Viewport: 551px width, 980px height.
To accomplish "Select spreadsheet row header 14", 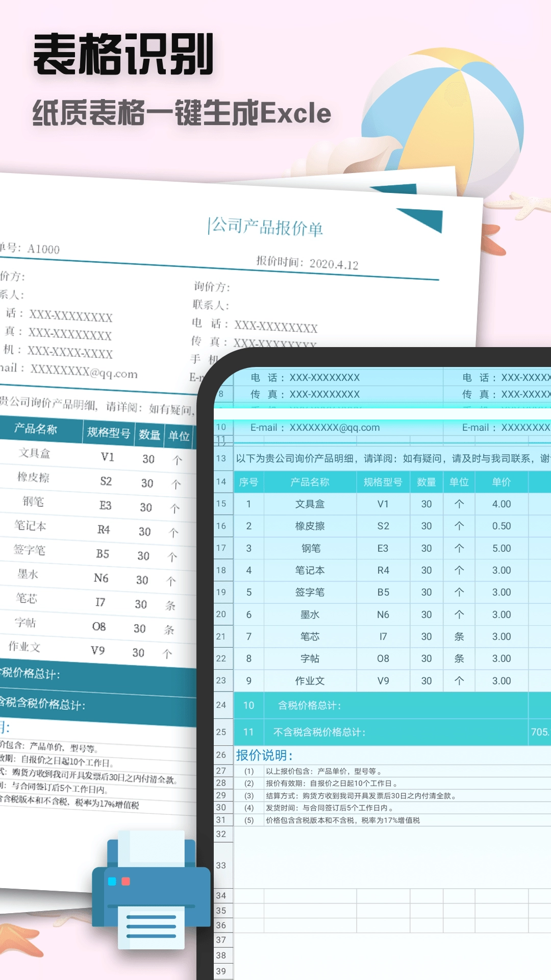I will (x=221, y=482).
